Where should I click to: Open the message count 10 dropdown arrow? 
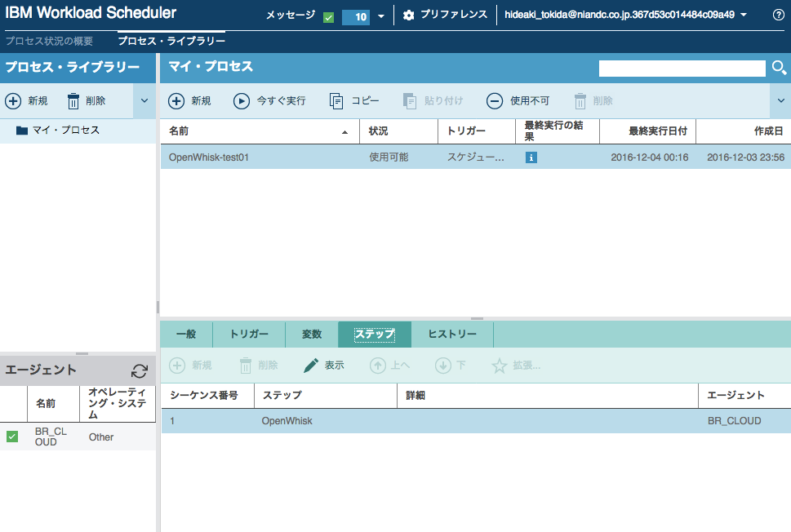click(x=381, y=16)
